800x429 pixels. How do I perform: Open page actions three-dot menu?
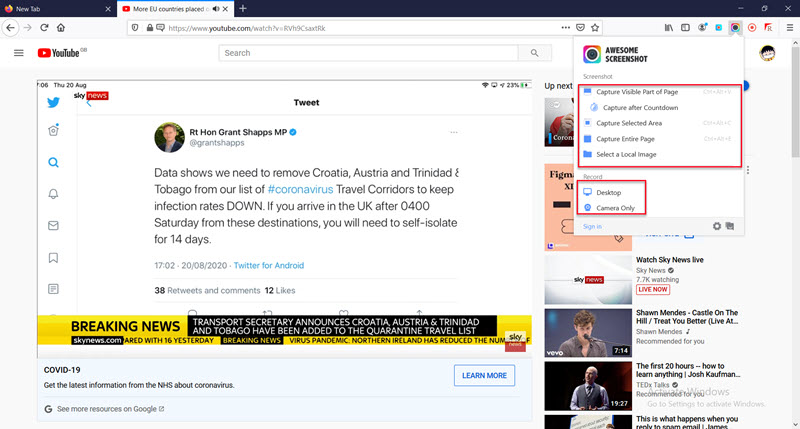[565, 28]
